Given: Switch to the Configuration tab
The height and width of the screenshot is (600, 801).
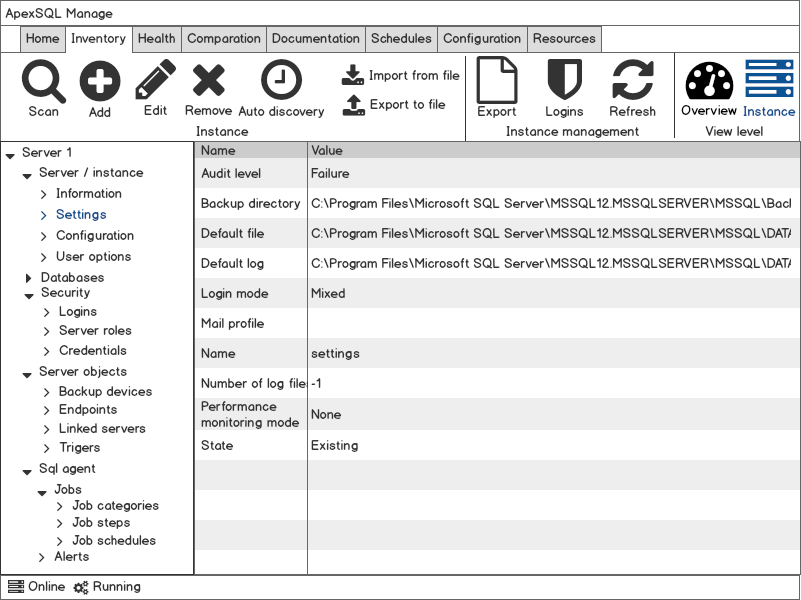Looking at the screenshot, I should 482,39.
